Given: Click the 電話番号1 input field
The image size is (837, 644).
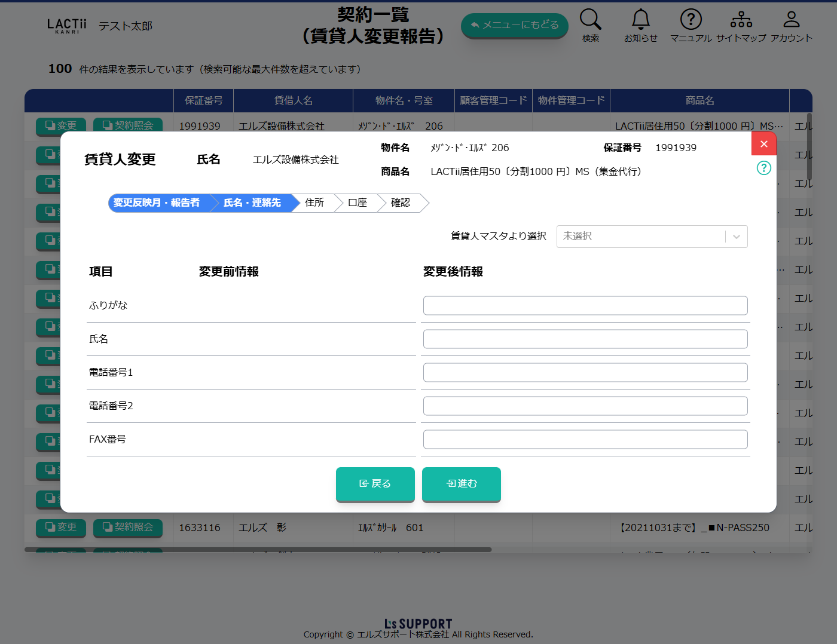Looking at the screenshot, I should [x=585, y=373].
